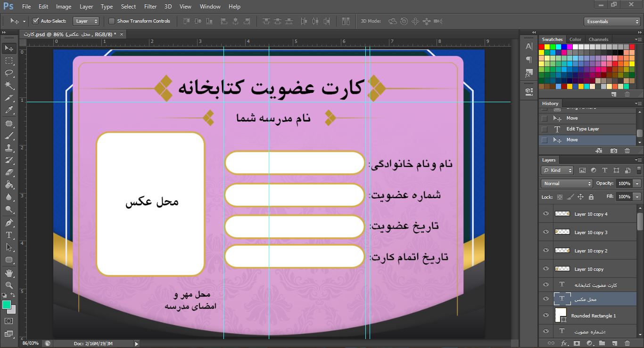Select the Eraser tool

click(9, 172)
